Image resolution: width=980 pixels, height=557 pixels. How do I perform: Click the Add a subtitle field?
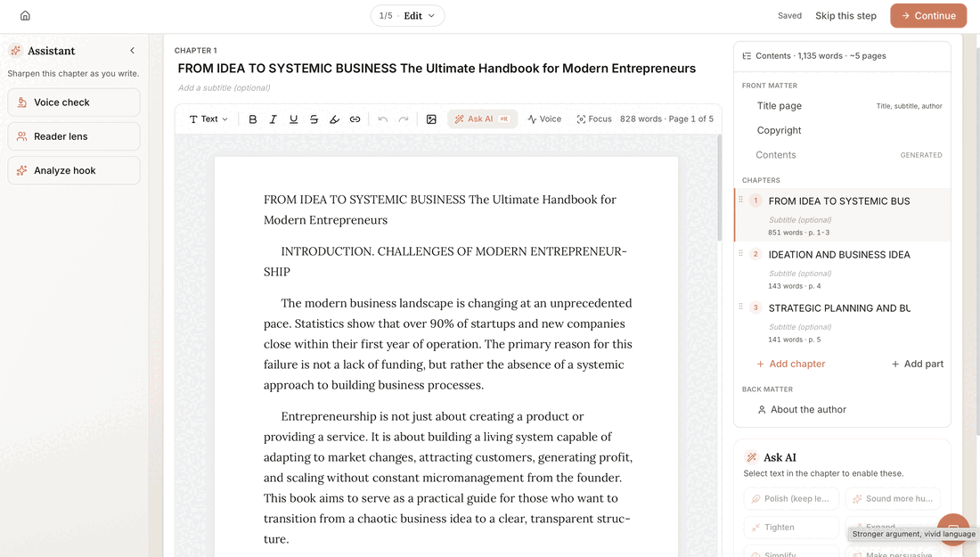(x=225, y=87)
